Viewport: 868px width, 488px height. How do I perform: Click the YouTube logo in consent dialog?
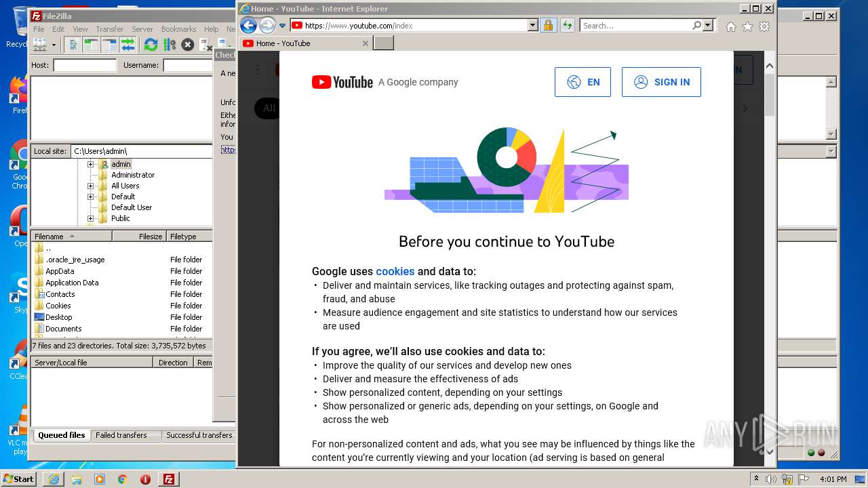[x=342, y=82]
